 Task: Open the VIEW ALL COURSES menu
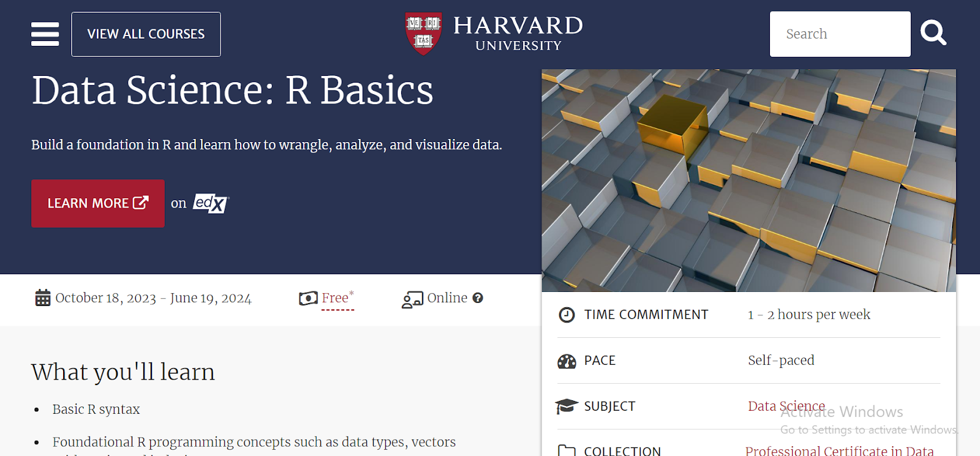pos(146,34)
